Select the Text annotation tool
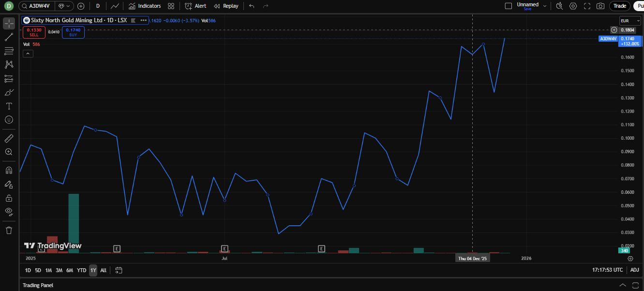This screenshot has width=644, height=291. 9,106
